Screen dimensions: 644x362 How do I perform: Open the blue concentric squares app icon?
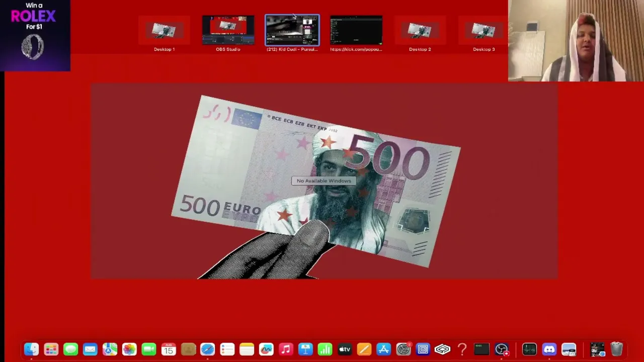423,349
